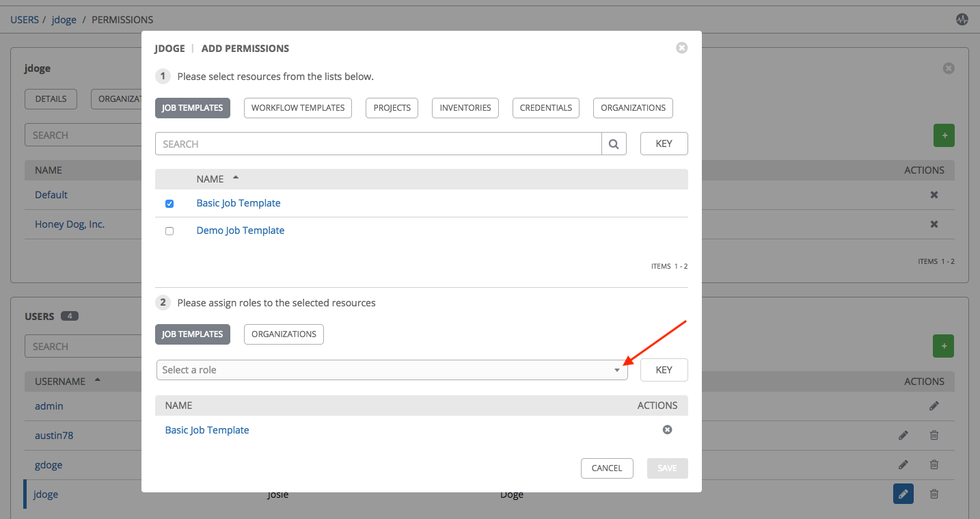This screenshot has height=519, width=980.
Task: Open the background Details tab
Action: (x=51, y=98)
